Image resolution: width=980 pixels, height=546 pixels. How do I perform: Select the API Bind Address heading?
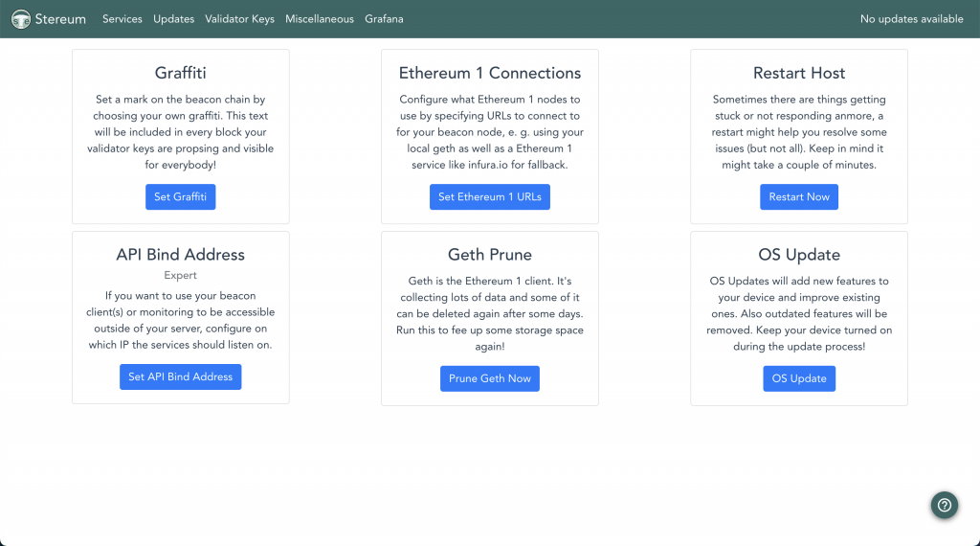tap(181, 255)
